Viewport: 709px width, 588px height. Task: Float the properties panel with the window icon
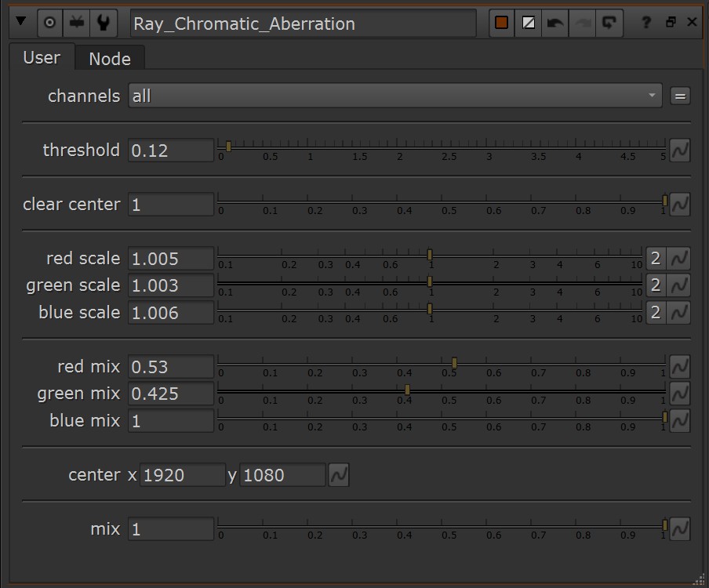pyautogui.click(x=670, y=23)
